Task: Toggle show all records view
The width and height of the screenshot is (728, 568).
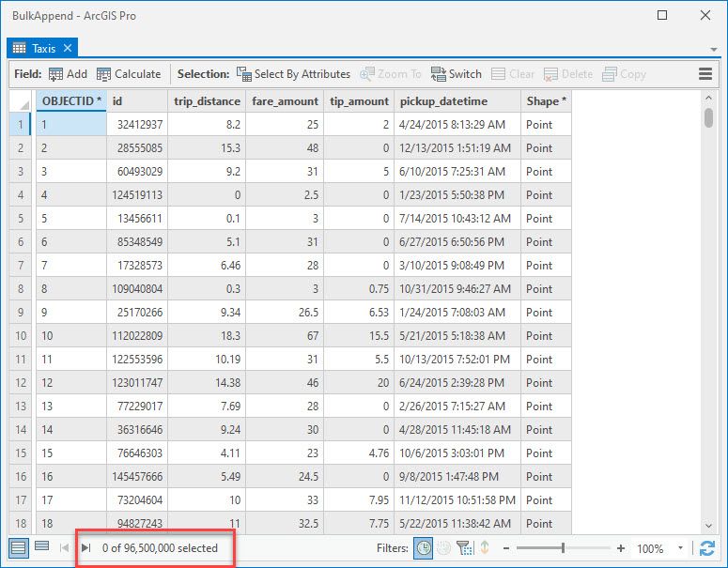Action: 19,547
